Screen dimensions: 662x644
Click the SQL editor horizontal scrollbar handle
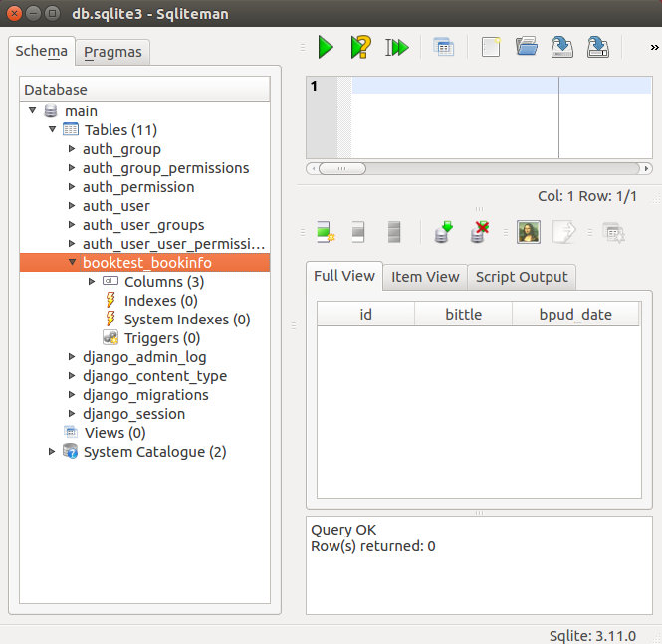342,169
